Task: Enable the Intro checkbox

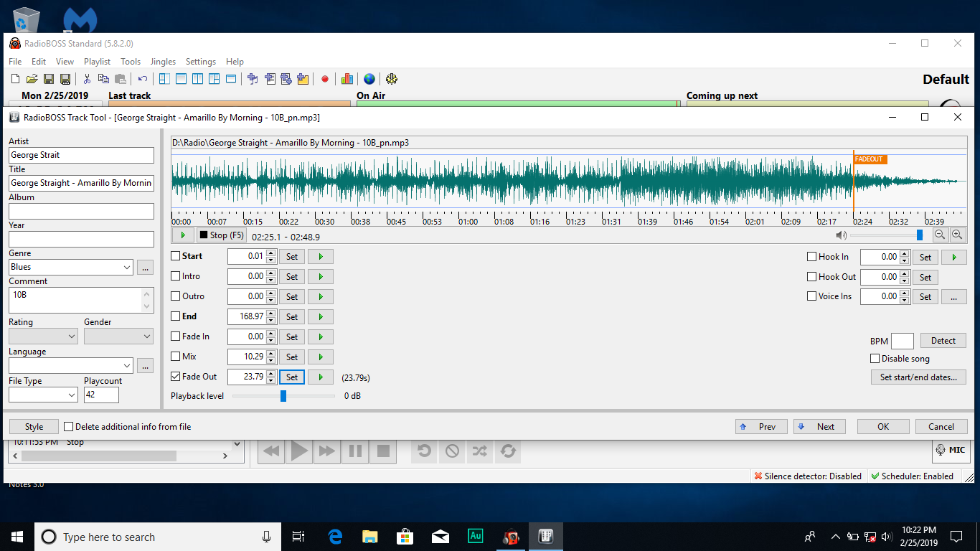Action: [x=176, y=276]
